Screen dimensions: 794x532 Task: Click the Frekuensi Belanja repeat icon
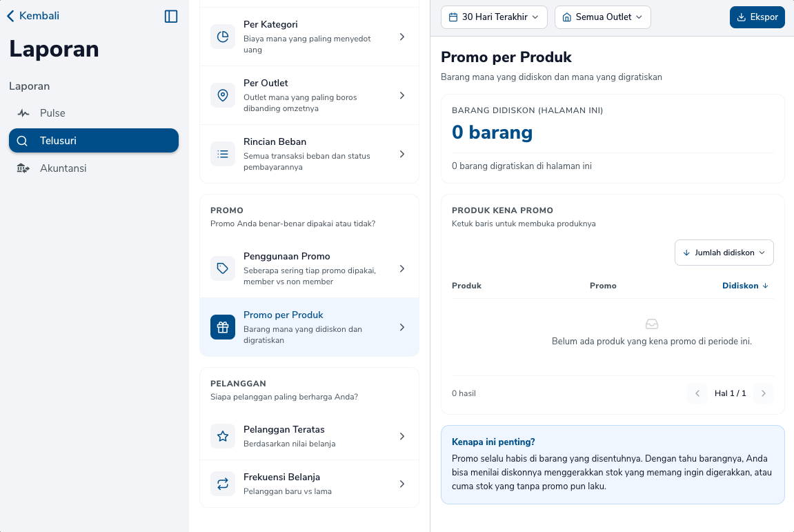point(223,484)
